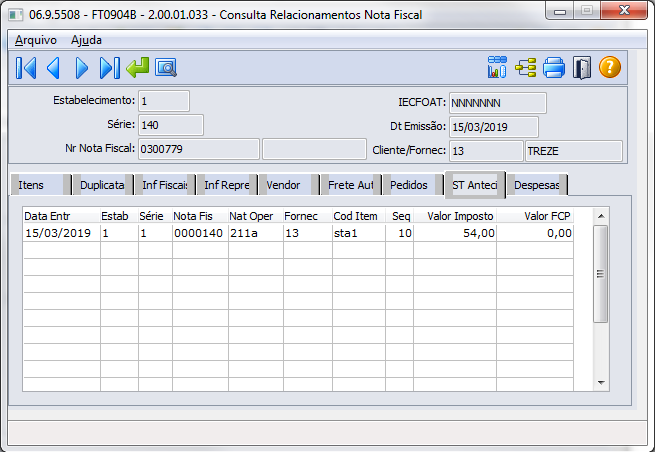Select the 0,00 Valor FCP cell

535,233
